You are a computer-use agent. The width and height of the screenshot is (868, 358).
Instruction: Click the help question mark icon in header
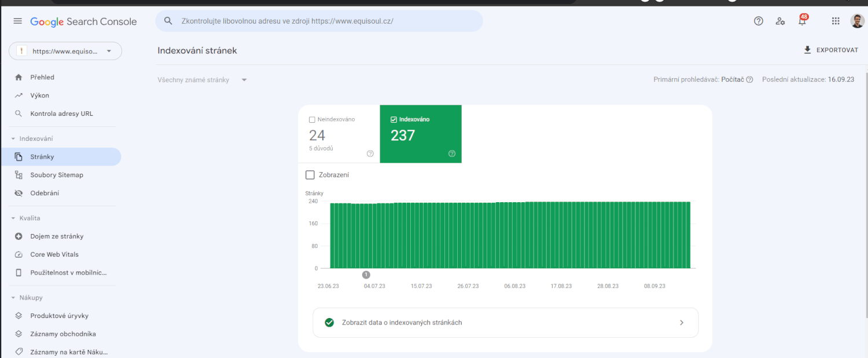759,21
